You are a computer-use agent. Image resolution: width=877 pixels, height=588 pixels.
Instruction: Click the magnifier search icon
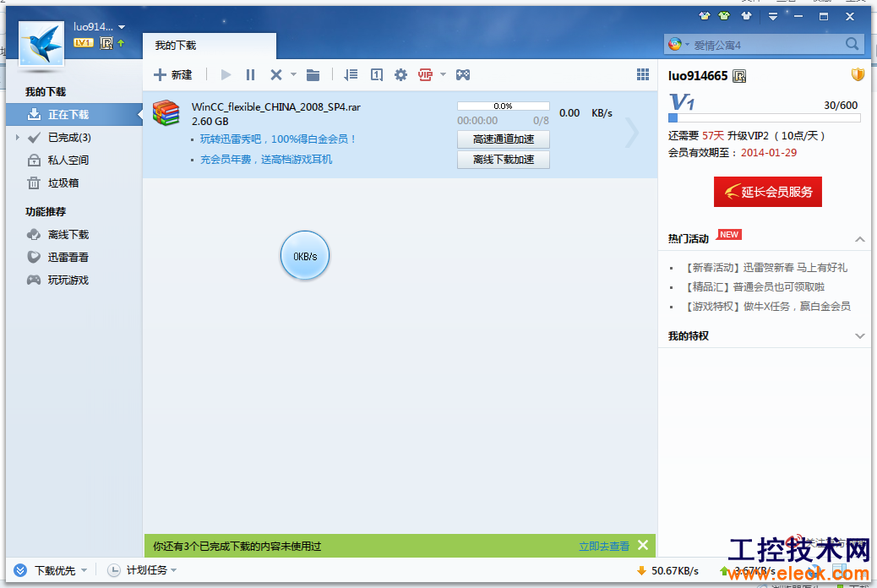point(852,44)
